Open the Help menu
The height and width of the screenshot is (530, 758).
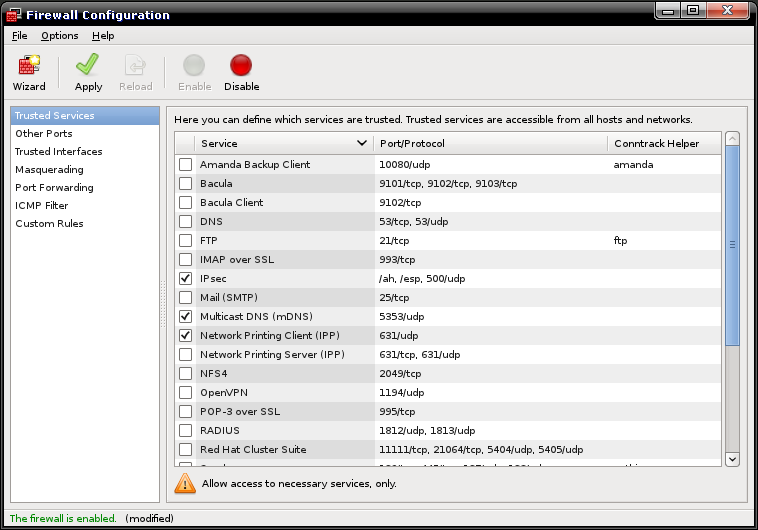[x=103, y=36]
